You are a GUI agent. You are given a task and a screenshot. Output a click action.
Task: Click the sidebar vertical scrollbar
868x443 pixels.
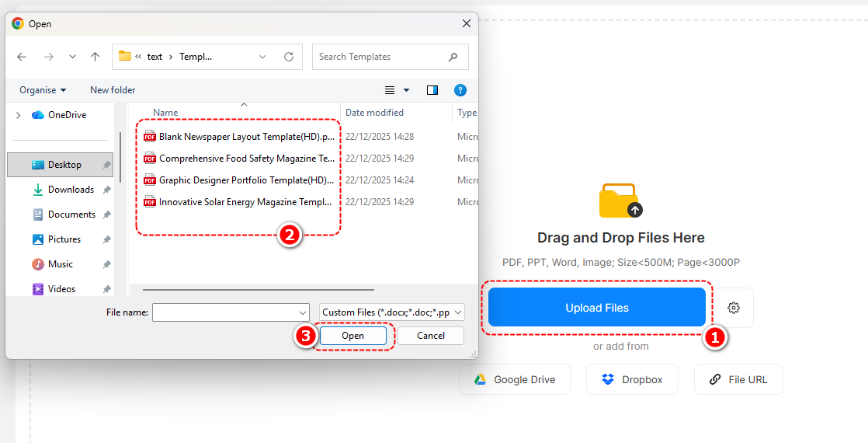point(120,157)
